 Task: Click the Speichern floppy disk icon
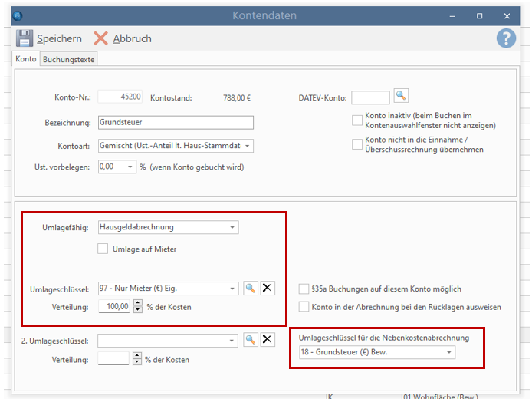(x=25, y=38)
